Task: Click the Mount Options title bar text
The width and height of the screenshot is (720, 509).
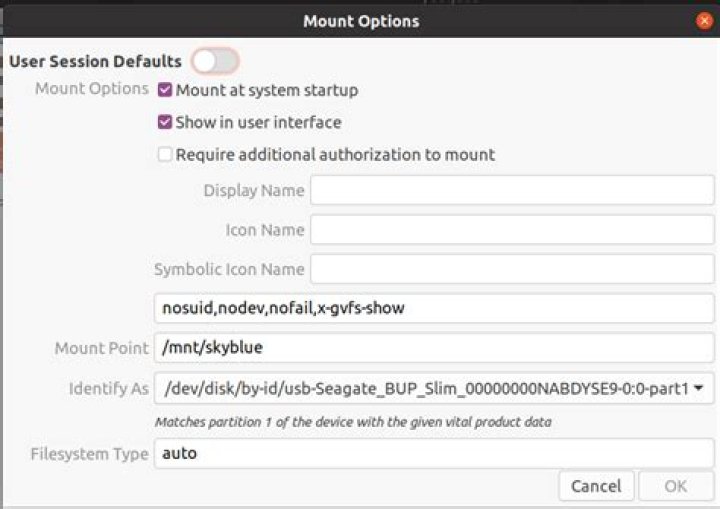Action: 361,21
